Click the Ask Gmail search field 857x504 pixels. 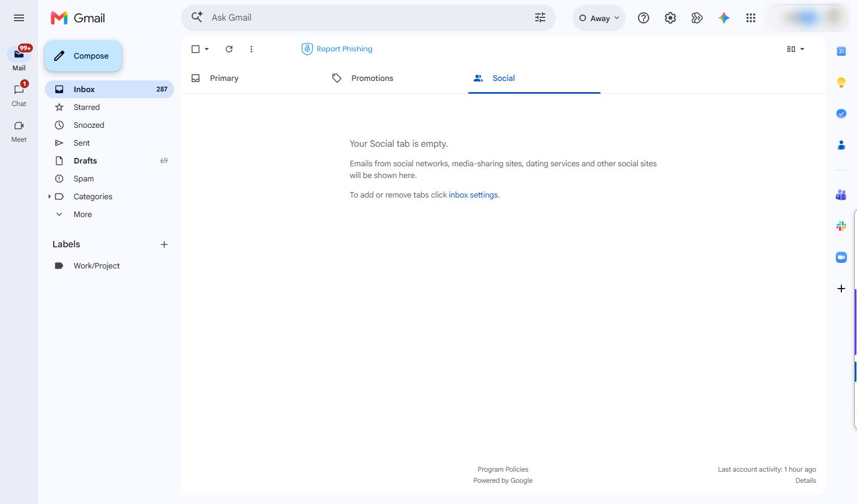pyautogui.click(x=369, y=18)
